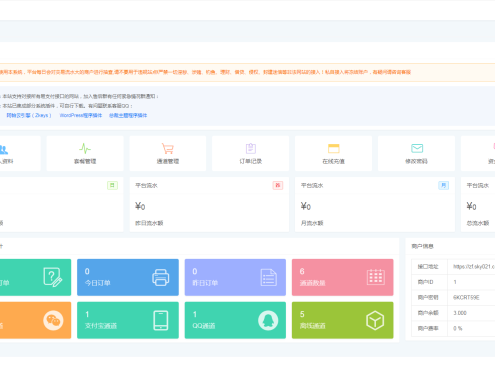Click the WeChat icon on orange card
495x370 pixels.
click(53, 320)
